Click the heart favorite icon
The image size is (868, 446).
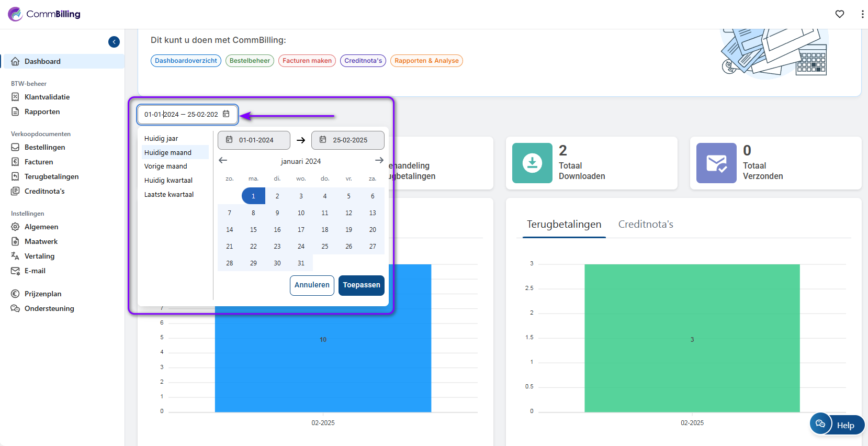840,14
